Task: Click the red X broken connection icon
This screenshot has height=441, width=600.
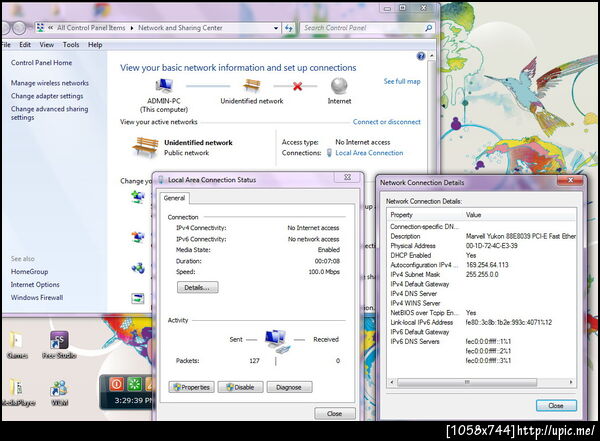Action: [x=297, y=86]
